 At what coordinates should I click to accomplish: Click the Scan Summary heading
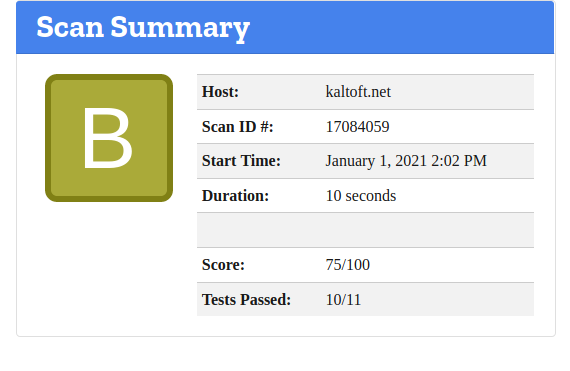(143, 27)
